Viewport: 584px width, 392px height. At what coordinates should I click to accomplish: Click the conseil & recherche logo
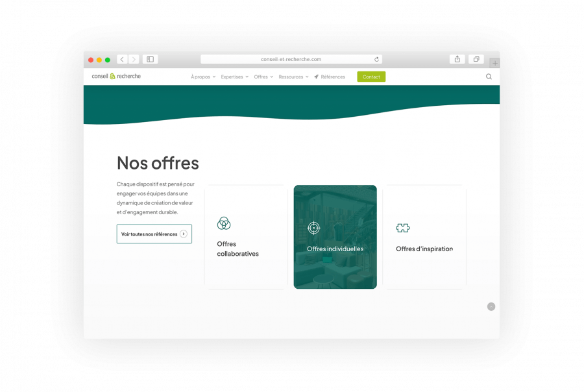(116, 77)
